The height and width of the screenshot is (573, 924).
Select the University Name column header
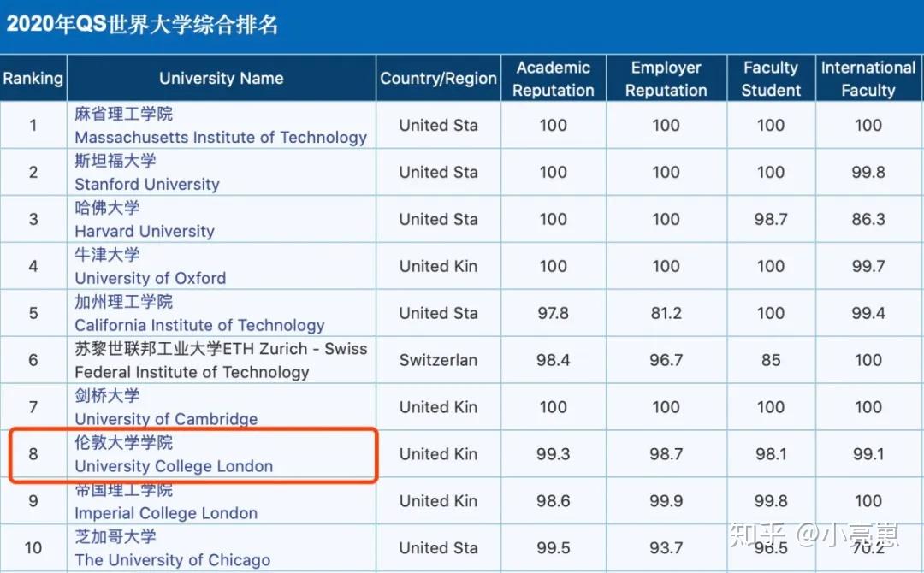point(222,79)
